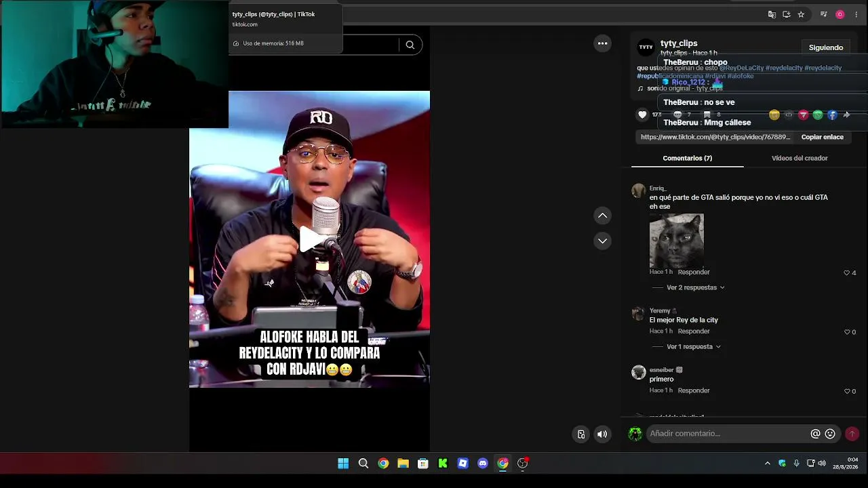Open Enriq_ commenter profile name
This screenshot has width=868, height=488.
coord(658,188)
